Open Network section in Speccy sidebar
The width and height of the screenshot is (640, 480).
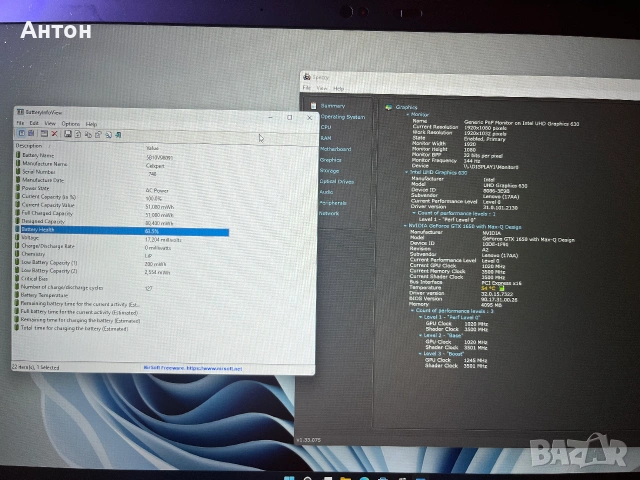tap(329, 213)
